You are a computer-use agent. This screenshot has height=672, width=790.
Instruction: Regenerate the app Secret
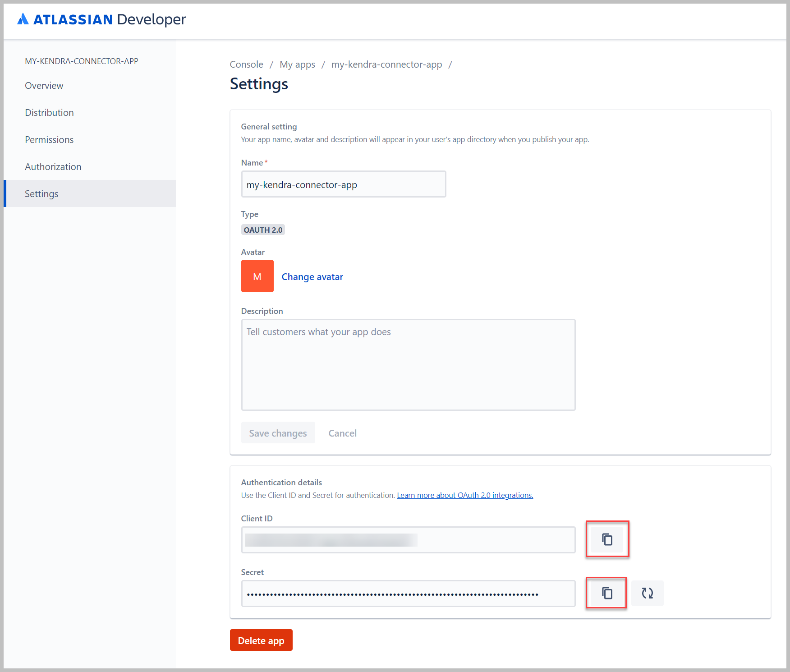647,593
